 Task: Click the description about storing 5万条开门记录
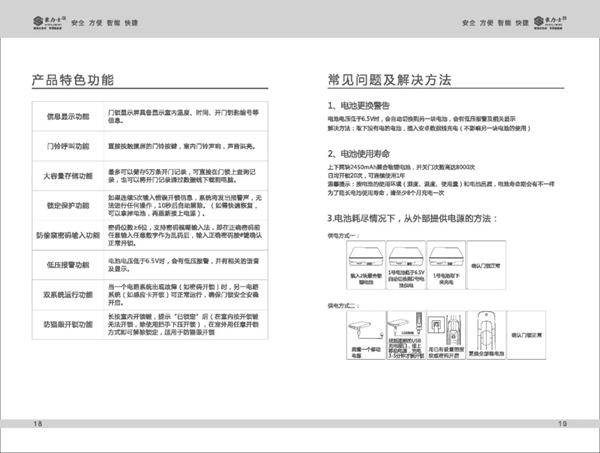[x=182, y=176]
